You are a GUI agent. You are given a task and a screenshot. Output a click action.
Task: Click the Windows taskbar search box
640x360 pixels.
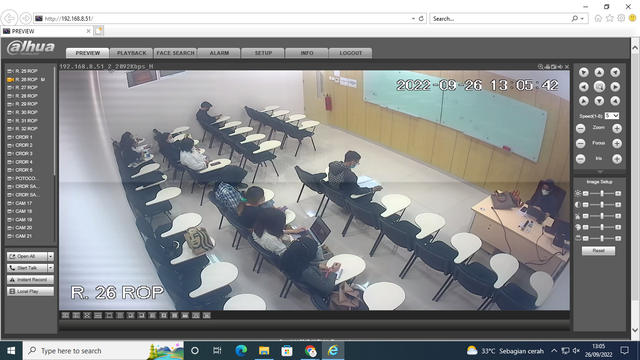[x=103, y=351]
